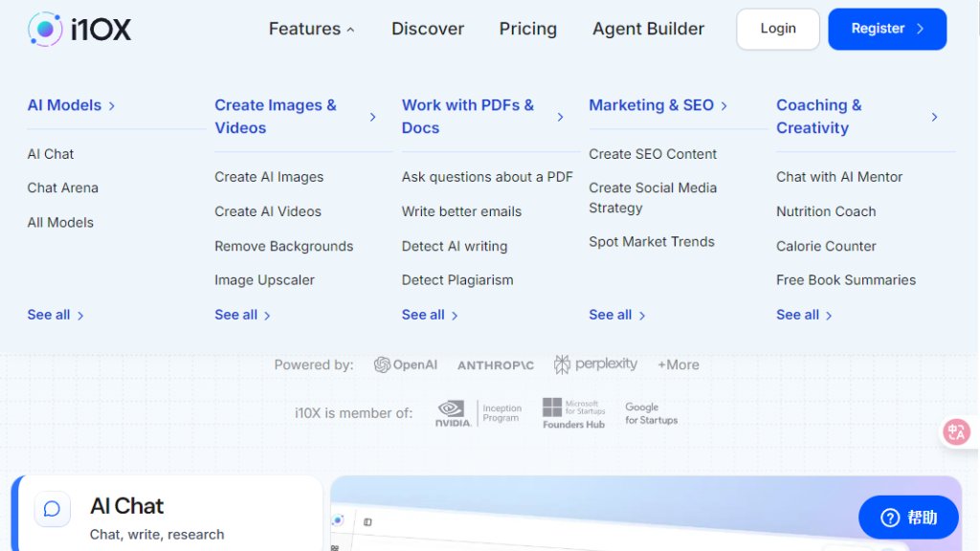Click the Anthropic logo
Viewport: 980px width, 551px height.
tap(495, 365)
